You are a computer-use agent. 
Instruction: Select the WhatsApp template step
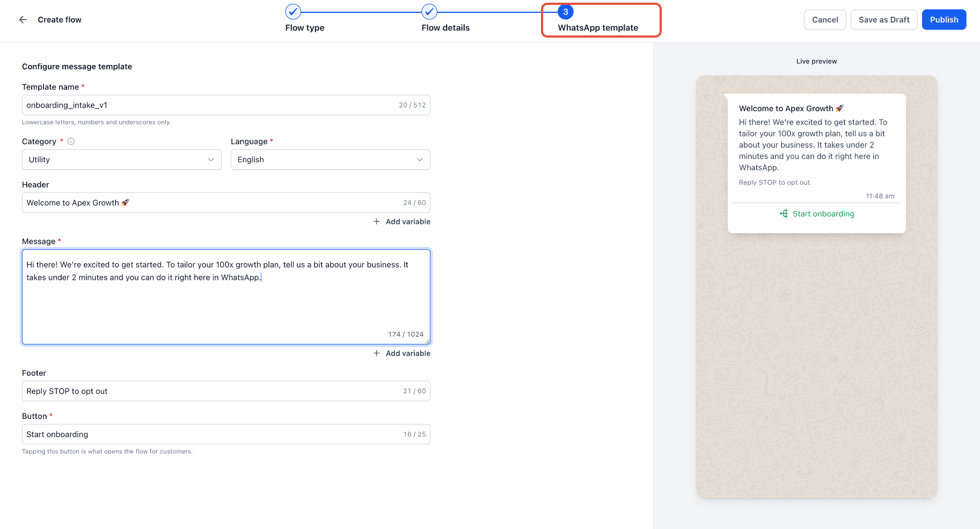[x=598, y=27]
